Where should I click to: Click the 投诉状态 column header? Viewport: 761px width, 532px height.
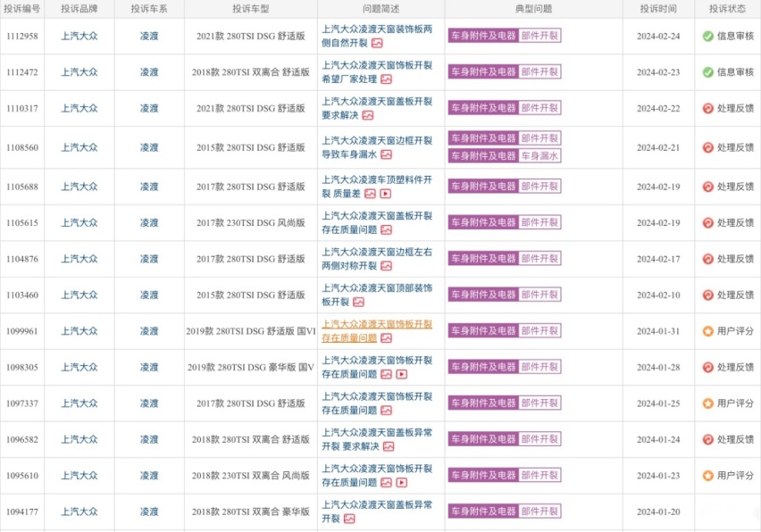[727, 9]
